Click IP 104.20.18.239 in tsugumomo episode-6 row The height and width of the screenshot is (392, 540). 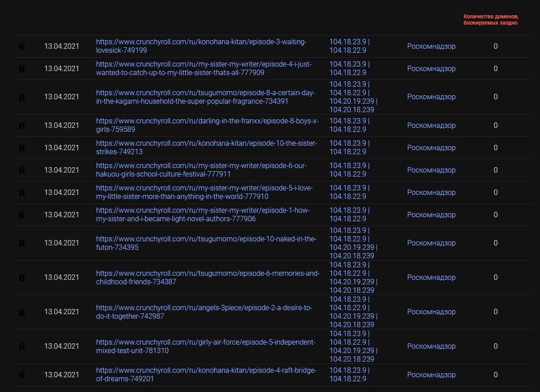pos(352,291)
